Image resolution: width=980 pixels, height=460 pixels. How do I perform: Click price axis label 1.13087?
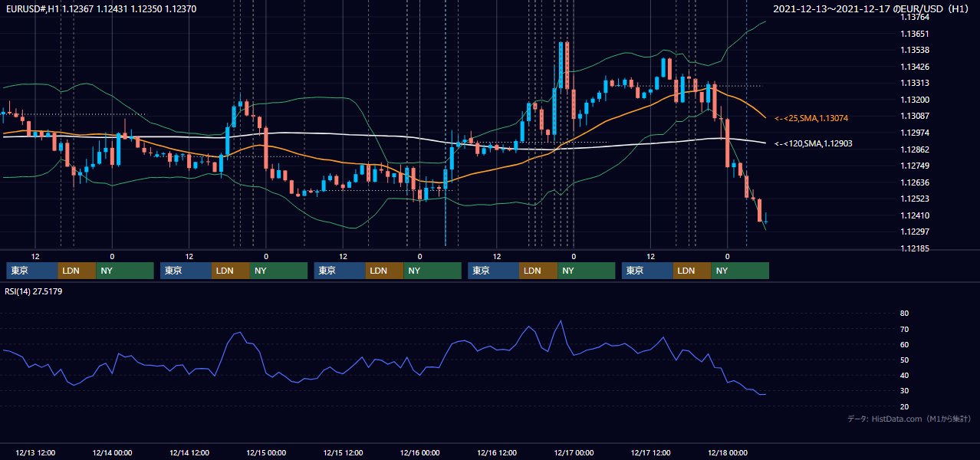(x=914, y=116)
